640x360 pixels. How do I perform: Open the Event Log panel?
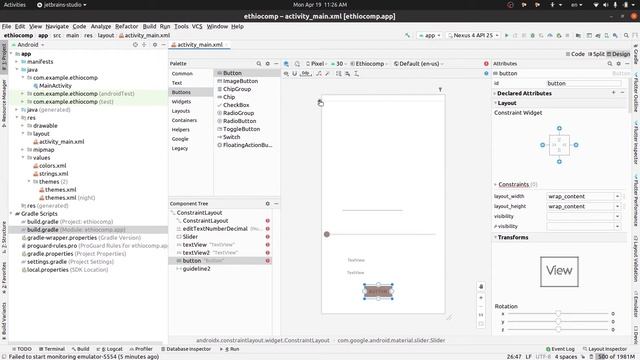tap(560, 349)
